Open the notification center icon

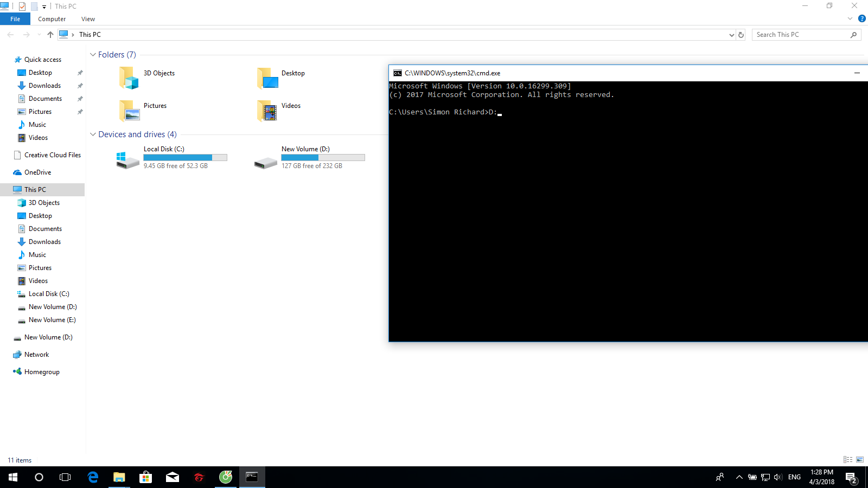850,477
